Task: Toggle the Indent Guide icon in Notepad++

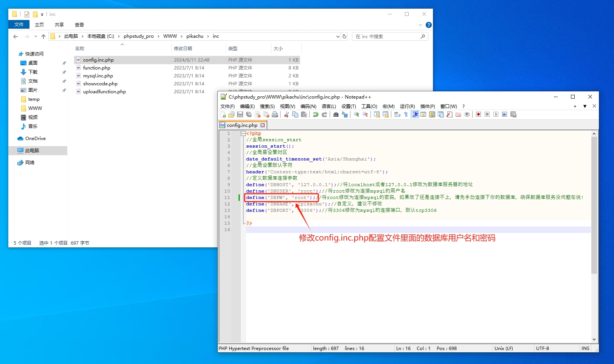Action: [x=415, y=114]
